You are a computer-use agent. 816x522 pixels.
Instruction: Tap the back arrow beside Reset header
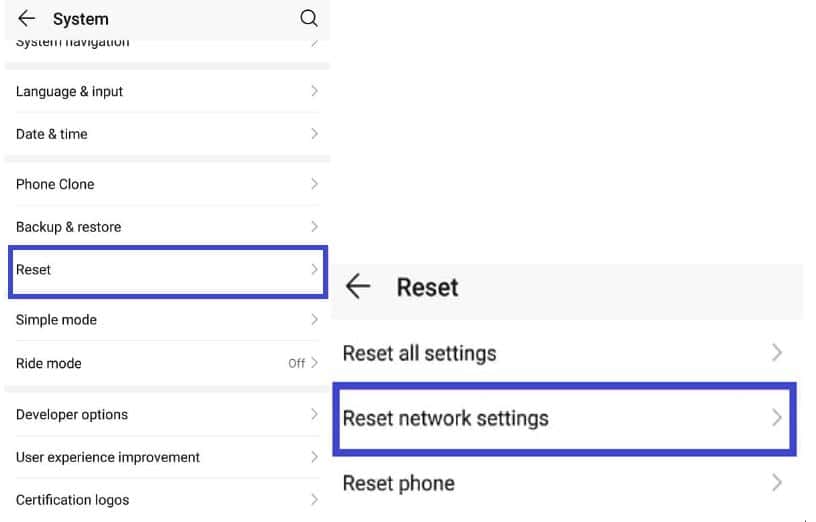(358, 286)
